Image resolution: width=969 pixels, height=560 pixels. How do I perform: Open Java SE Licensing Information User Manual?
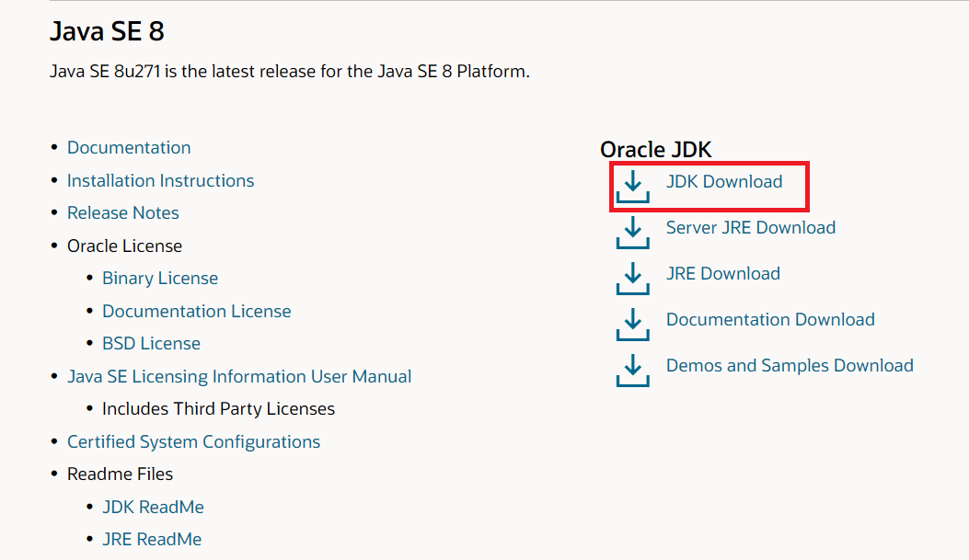click(x=239, y=377)
